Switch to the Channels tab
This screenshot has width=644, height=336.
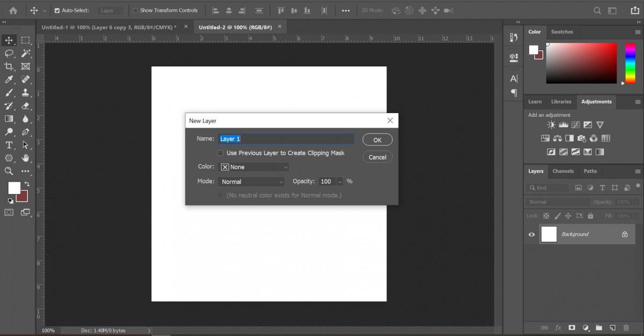[x=563, y=171]
